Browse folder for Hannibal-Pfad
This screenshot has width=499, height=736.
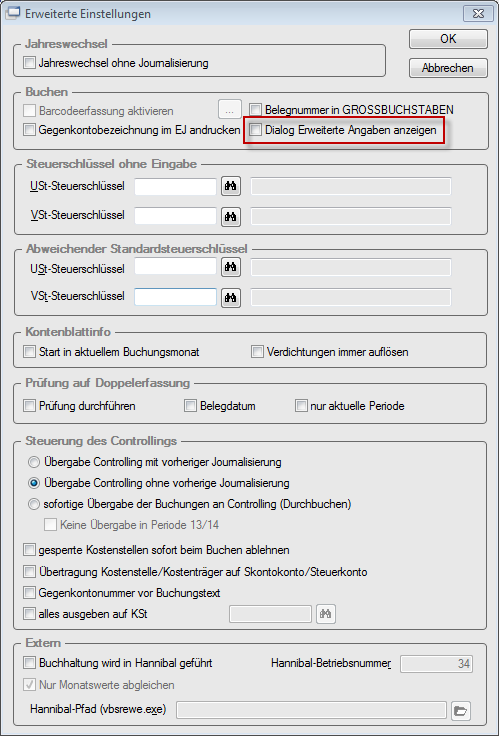pyautogui.click(x=461, y=710)
